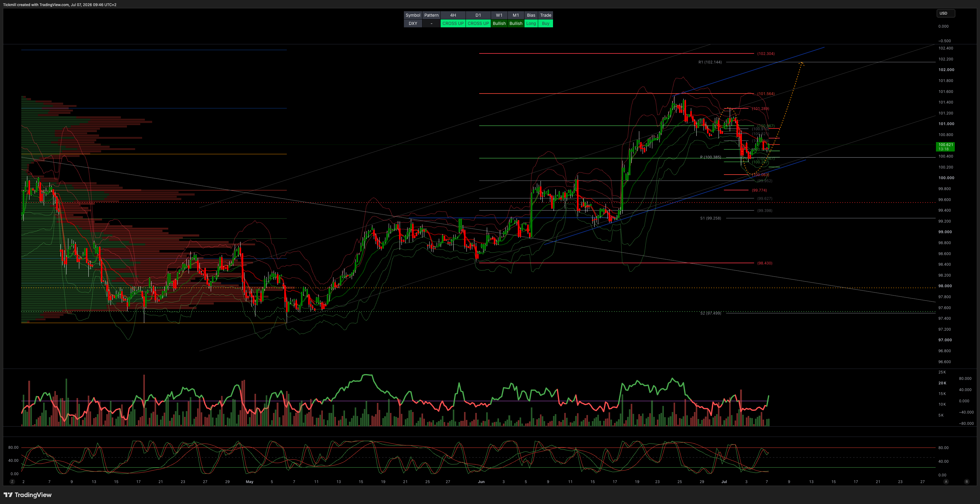Click the R1 (102.144) pivot label
The width and height of the screenshot is (980, 504).
point(710,62)
